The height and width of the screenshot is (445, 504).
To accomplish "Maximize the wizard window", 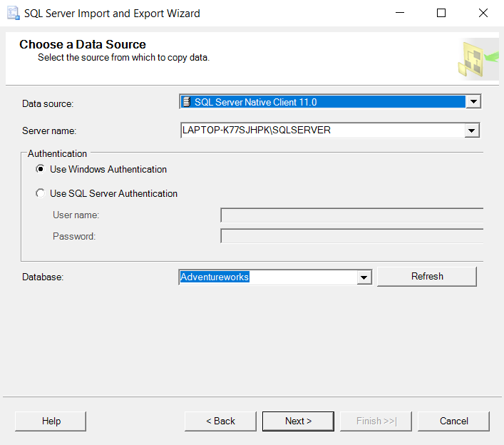I will tap(441, 13).
